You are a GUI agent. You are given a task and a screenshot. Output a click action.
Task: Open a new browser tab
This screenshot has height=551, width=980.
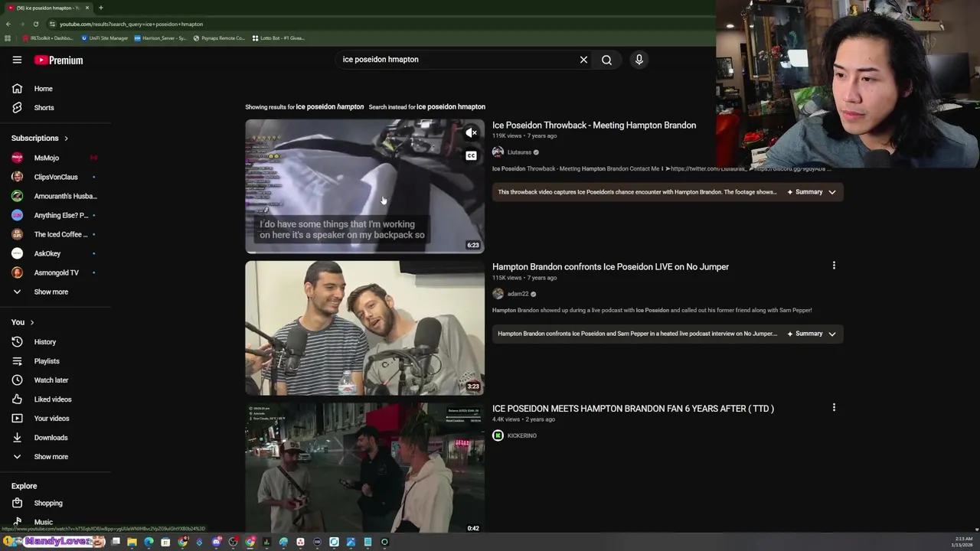coord(100,8)
